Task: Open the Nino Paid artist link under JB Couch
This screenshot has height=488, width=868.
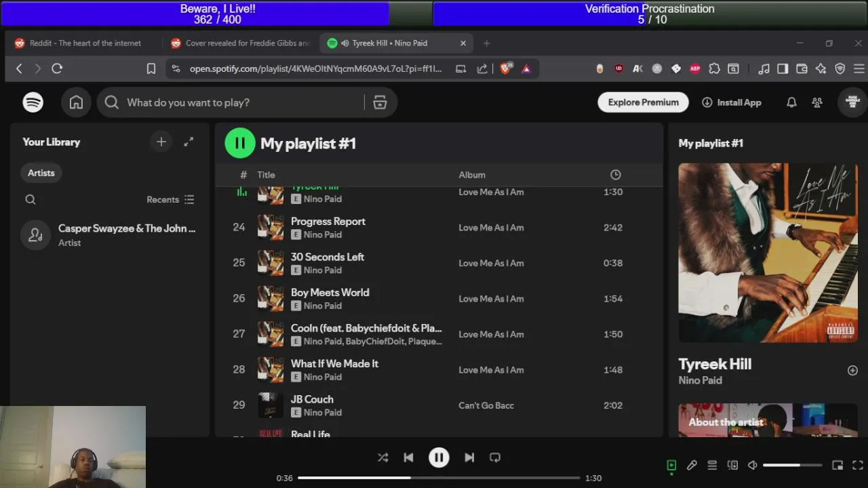Action: tap(323, 412)
